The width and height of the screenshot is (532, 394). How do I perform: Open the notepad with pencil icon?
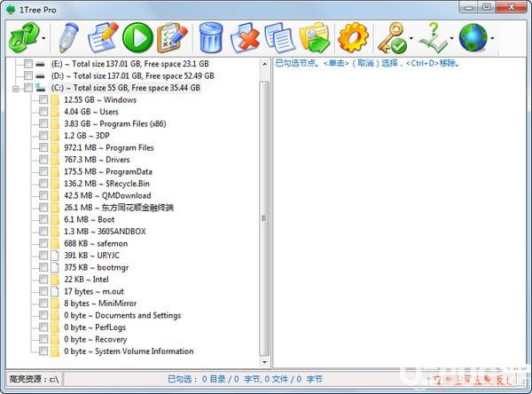[x=102, y=37]
